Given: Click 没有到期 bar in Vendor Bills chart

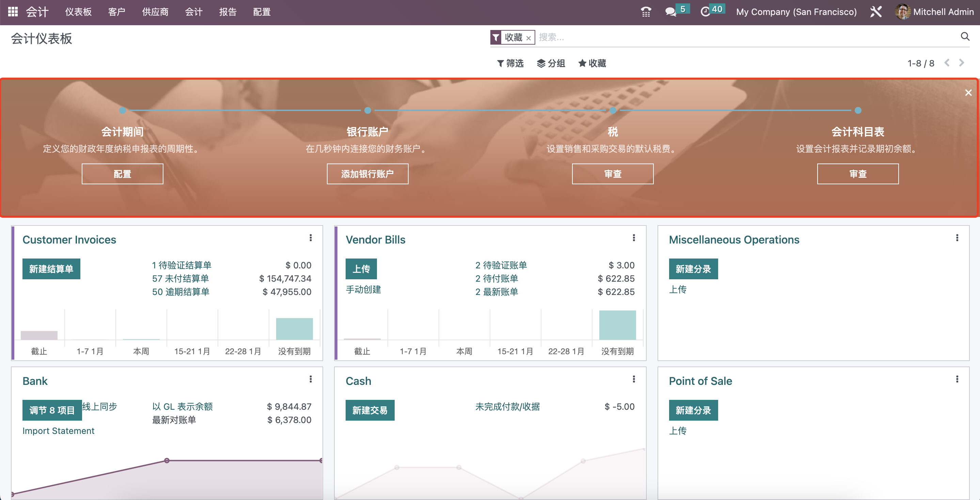Looking at the screenshot, I should (x=617, y=325).
